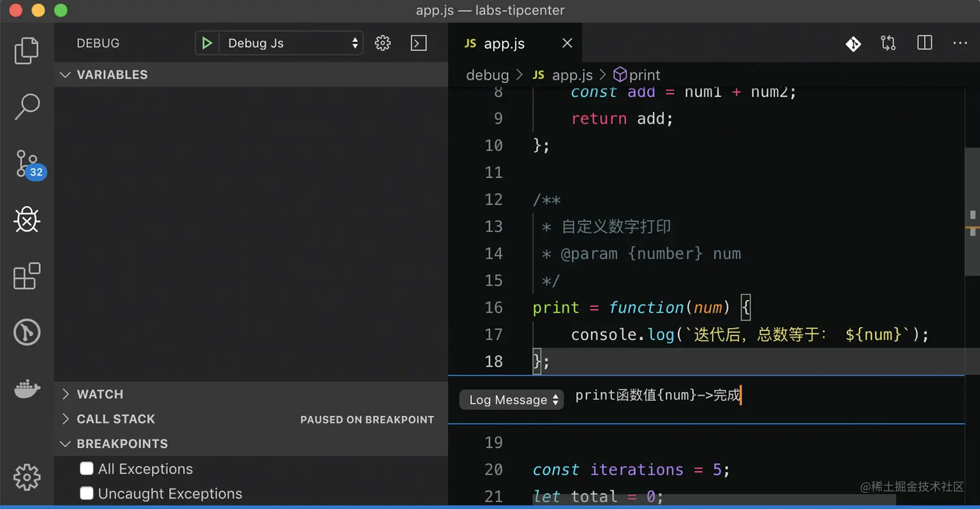The image size is (980, 509).
Task: Open the Search view in activity bar
Action: coord(27,107)
